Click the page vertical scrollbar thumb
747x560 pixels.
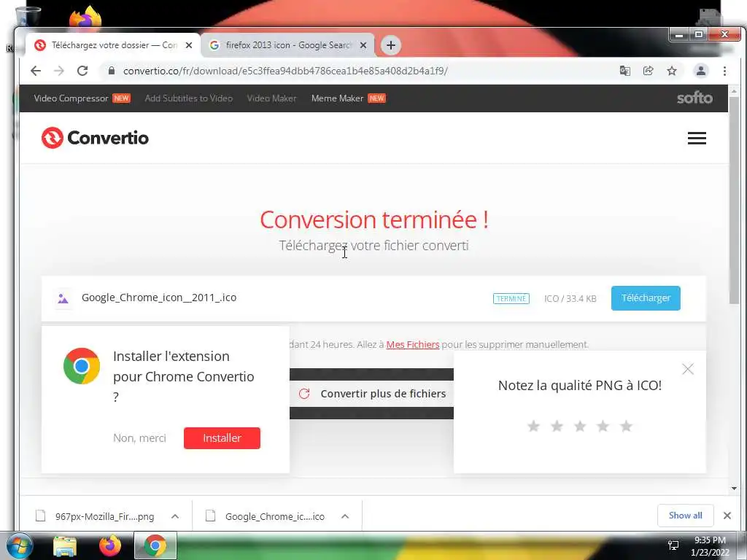point(734,200)
